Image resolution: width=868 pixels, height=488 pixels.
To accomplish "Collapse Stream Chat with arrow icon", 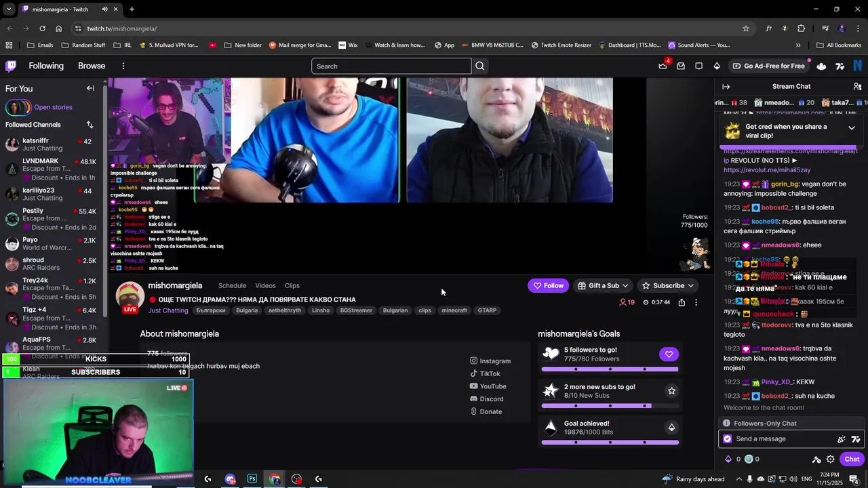I will click(726, 86).
